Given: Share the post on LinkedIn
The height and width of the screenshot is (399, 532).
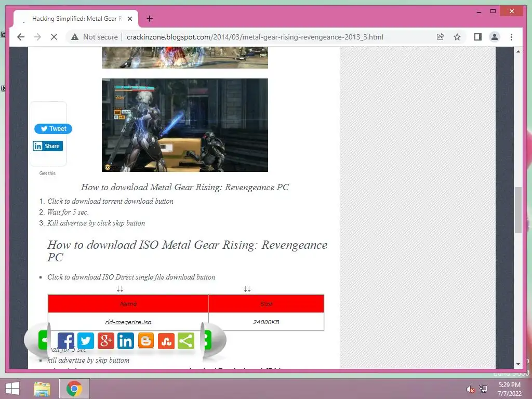Looking at the screenshot, I should [48, 146].
